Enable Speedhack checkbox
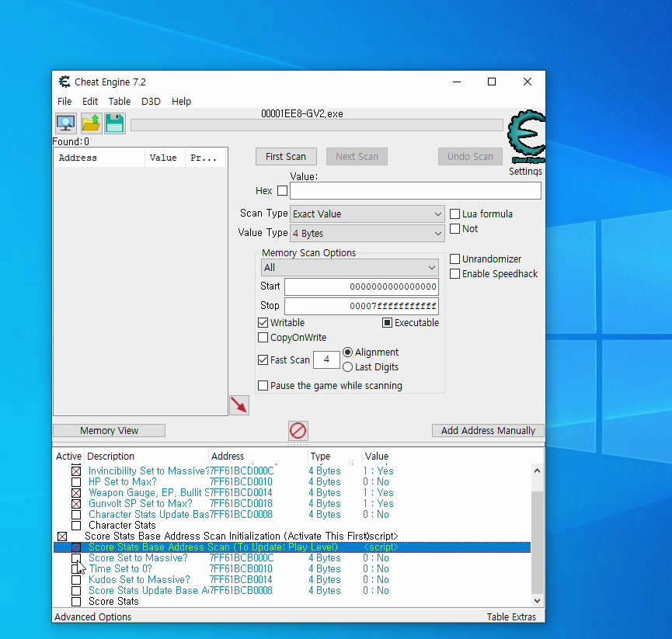672x639 pixels. [x=454, y=273]
